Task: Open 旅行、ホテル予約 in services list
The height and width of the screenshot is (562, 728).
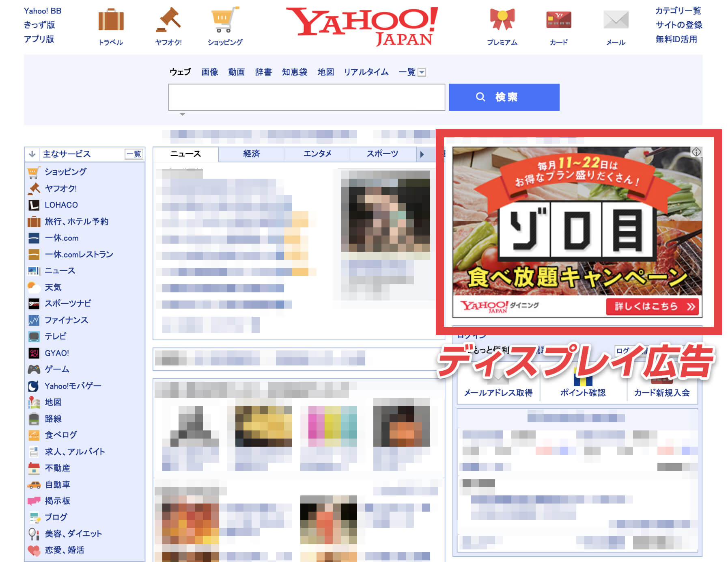Action: 76,221
